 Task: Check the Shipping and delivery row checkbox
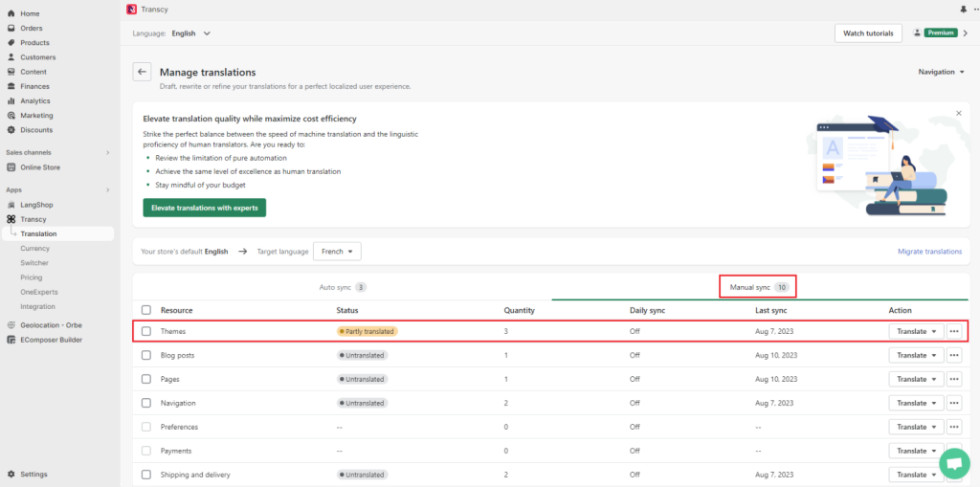coord(146,475)
